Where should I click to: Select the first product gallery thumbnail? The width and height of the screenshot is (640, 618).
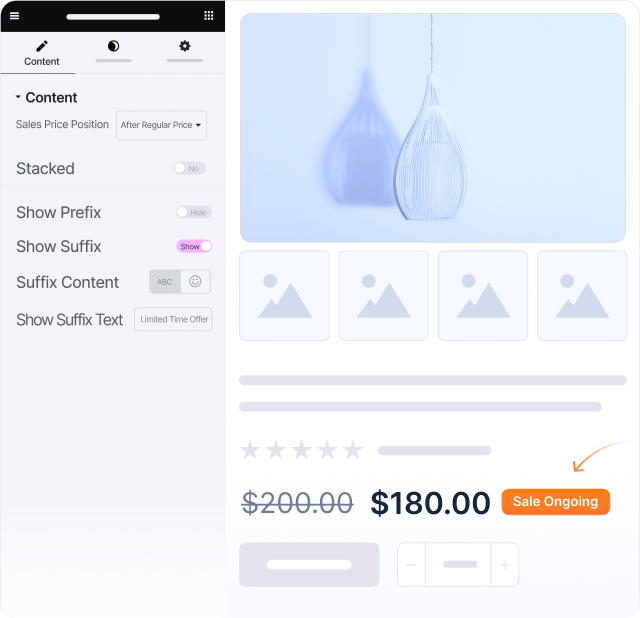pos(284,296)
